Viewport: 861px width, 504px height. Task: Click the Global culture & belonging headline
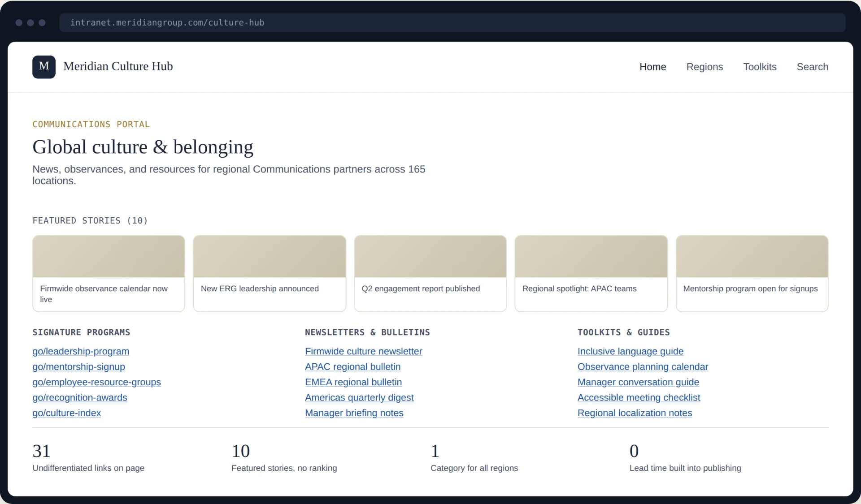(143, 147)
